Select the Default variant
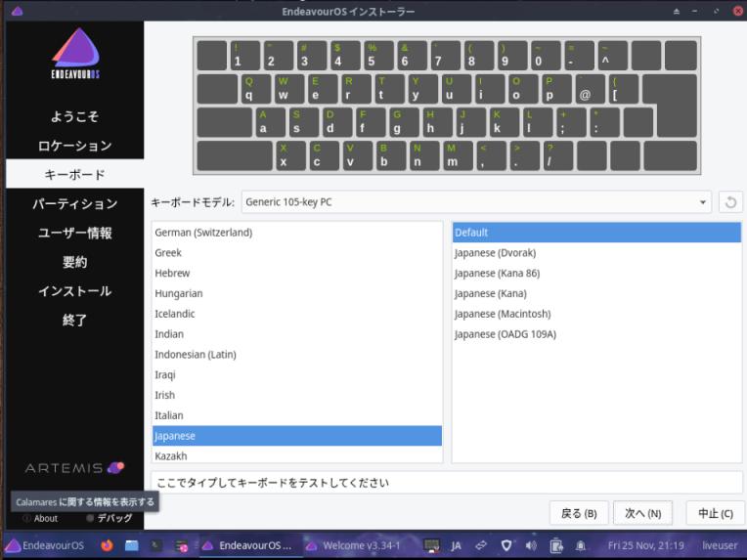 click(x=596, y=233)
